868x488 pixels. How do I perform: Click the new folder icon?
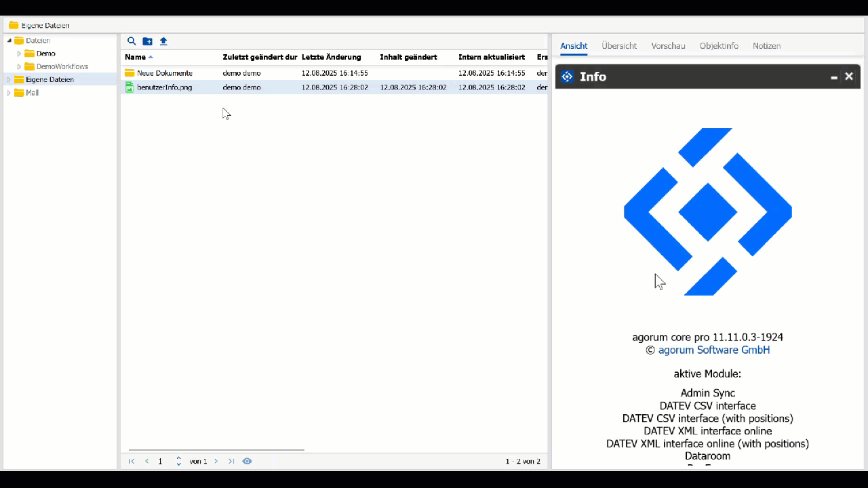(x=147, y=41)
